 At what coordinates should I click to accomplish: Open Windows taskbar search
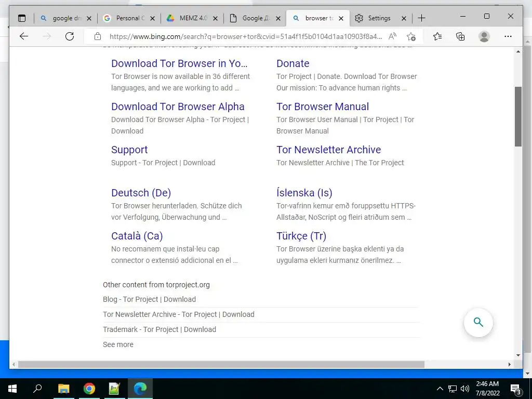coord(37,389)
